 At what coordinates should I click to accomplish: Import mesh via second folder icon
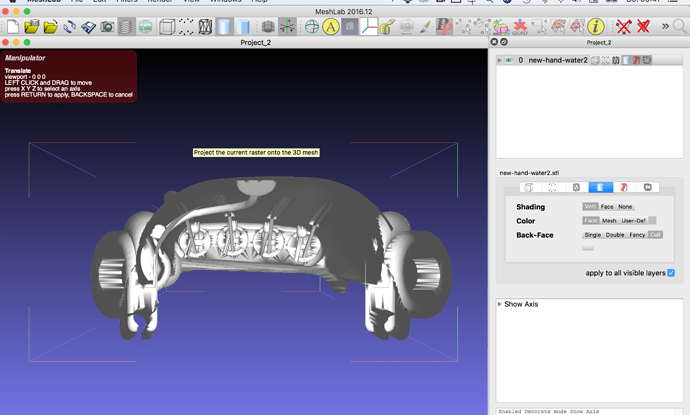(x=51, y=27)
